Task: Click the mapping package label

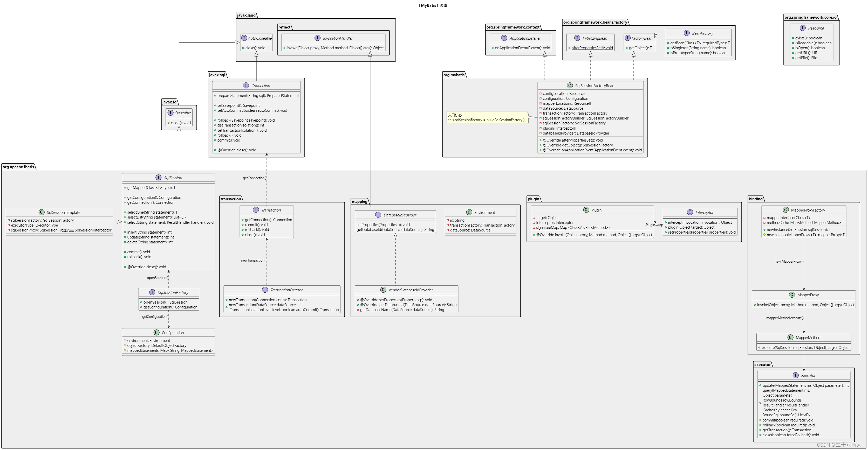Action: click(x=360, y=202)
